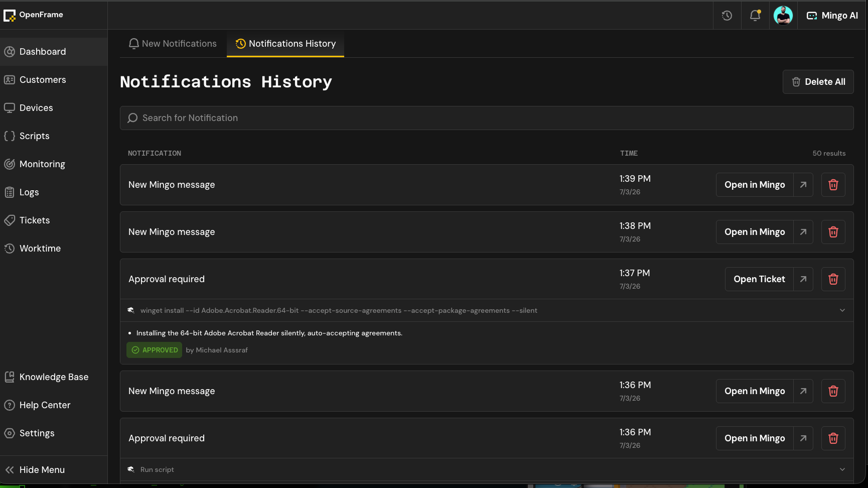Click the OpenFrame logo icon
The image size is (868, 488).
[x=10, y=15]
